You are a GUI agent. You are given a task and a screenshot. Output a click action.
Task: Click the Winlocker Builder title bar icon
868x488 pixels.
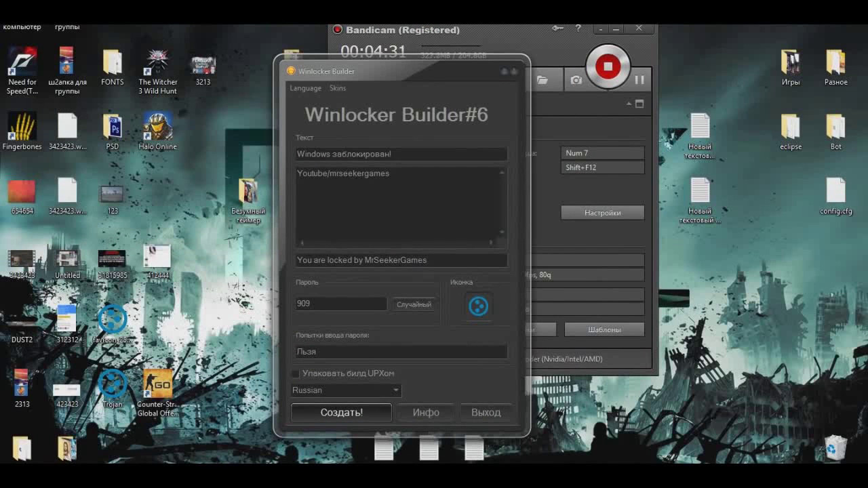pos(291,71)
